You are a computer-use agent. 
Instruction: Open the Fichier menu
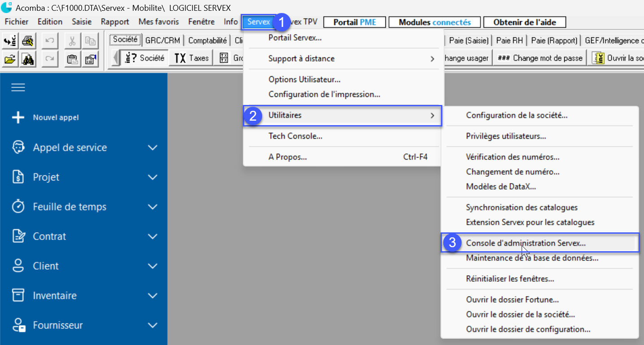(x=17, y=22)
